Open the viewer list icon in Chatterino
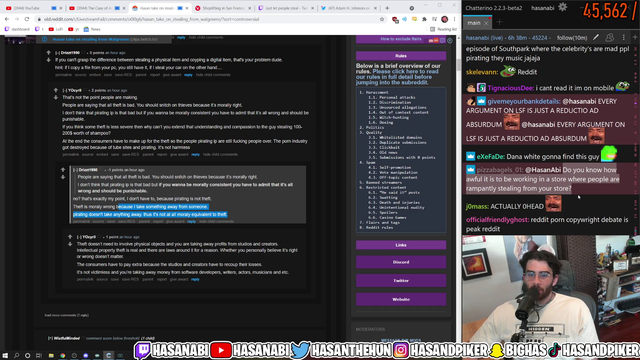Viewport: 640px width, 360px height. point(609,38)
